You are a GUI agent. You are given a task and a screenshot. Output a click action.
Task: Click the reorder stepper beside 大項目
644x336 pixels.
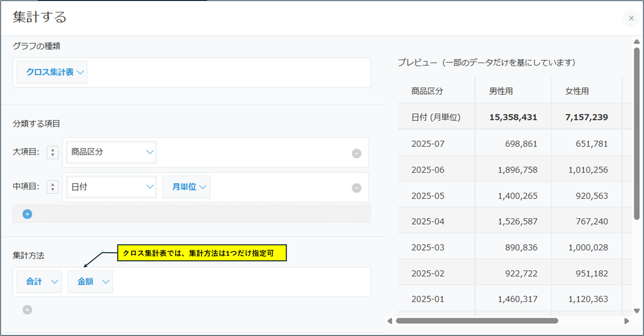[52, 152]
